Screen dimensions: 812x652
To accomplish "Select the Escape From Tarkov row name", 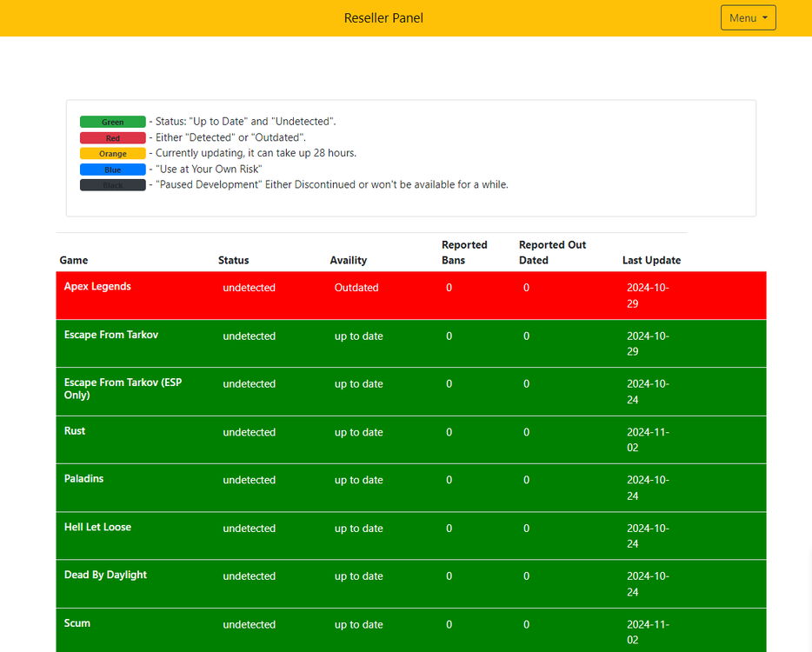I will (111, 335).
